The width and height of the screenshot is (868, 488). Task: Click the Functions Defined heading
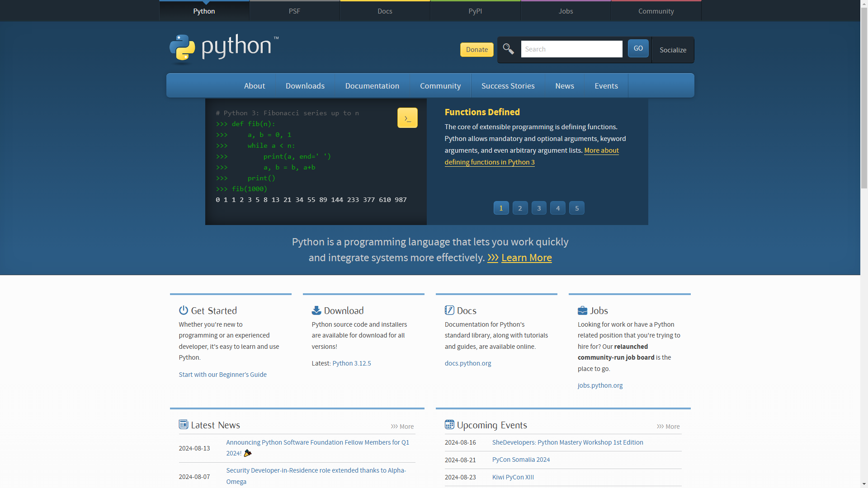pyautogui.click(x=482, y=112)
